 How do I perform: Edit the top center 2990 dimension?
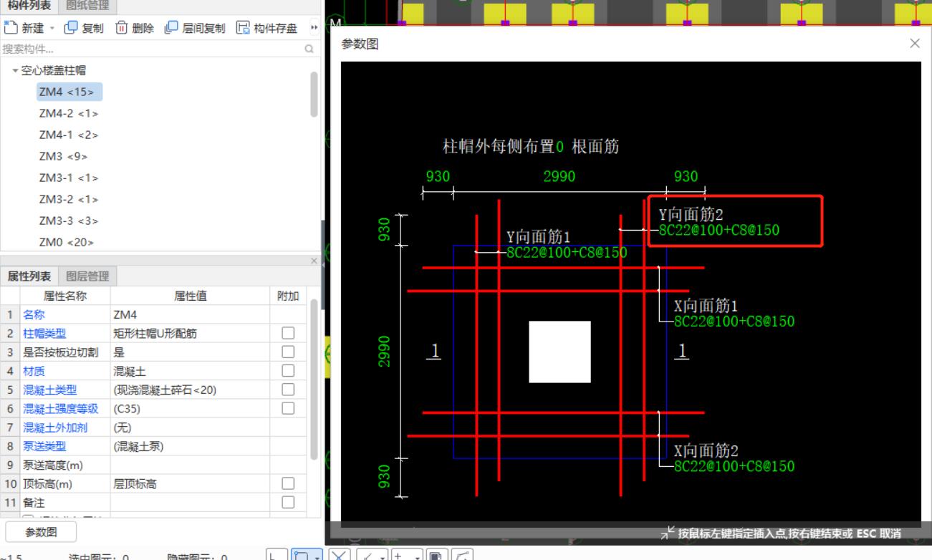click(x=559, y=177)
